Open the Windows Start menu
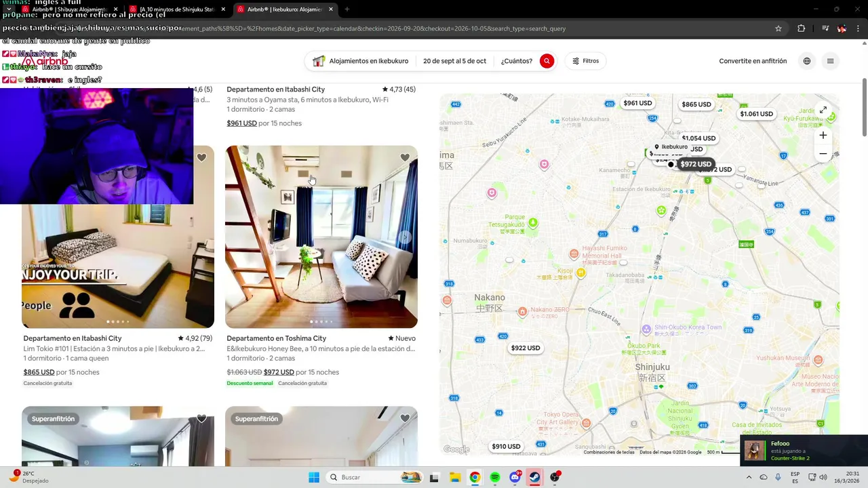The height and width of the screenshot is (488, 868). pos(314,477)
